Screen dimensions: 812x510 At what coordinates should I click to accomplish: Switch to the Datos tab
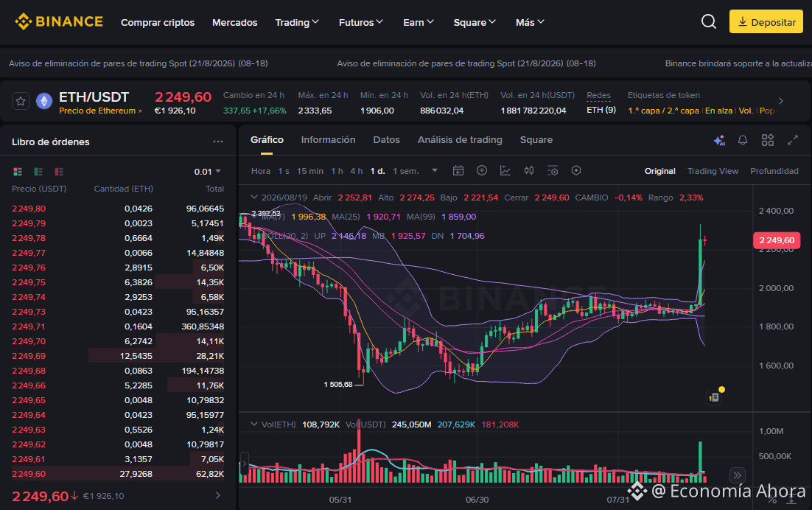click(386, 140)
